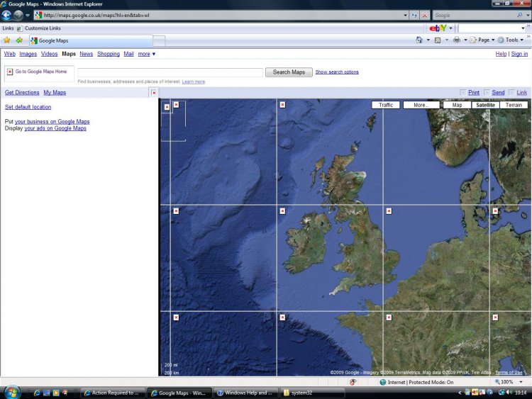Image resolution: width=532 pixels, height=399 pixels.
Task: Expand the eBay toolbar search box dropdown
Action: click(523, 28)
